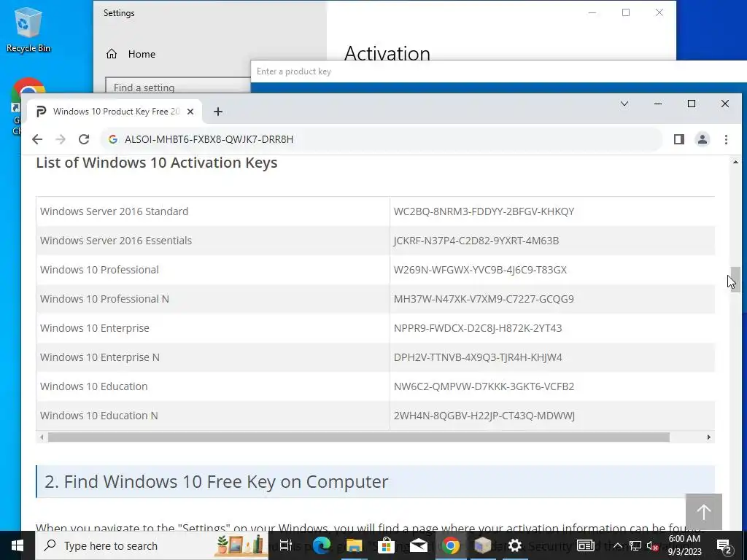Open the taskbar clock and date
The image size is (747, 560).
click(x=684, y=545)
